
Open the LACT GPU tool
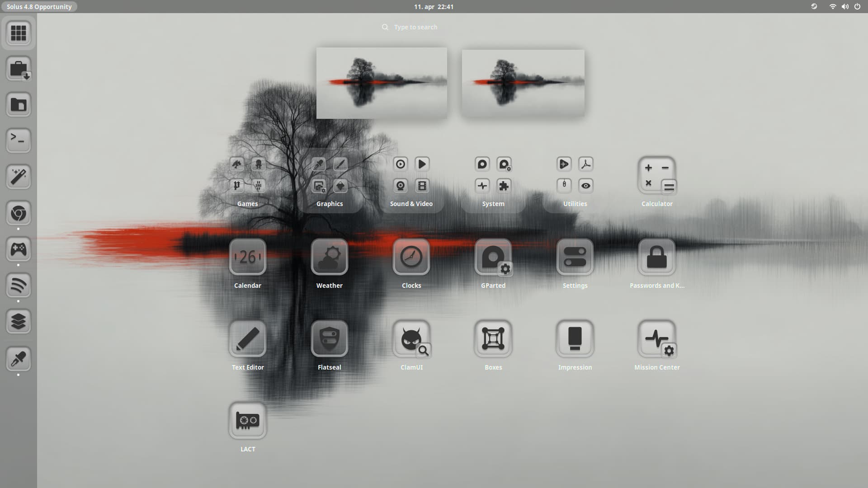click(x=247, y=421)
